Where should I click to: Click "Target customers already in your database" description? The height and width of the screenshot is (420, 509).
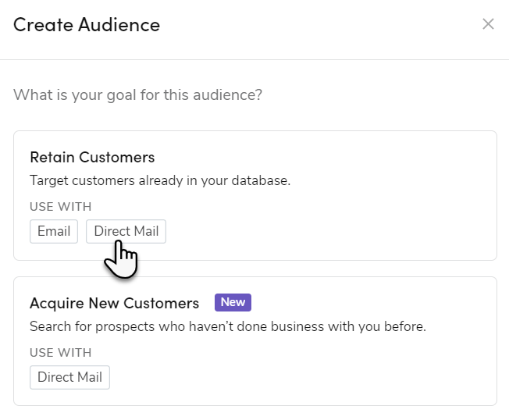(160, 180)
